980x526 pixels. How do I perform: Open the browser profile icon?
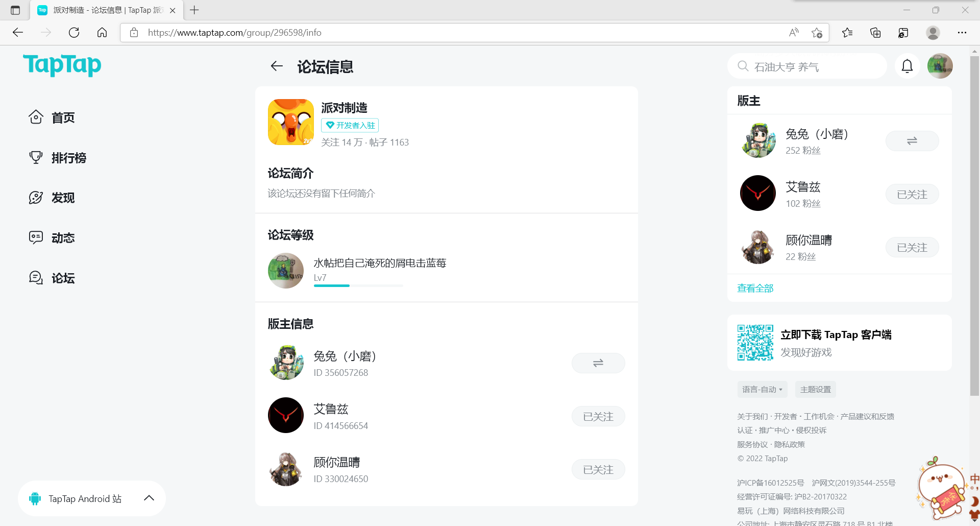coord(933,33)
